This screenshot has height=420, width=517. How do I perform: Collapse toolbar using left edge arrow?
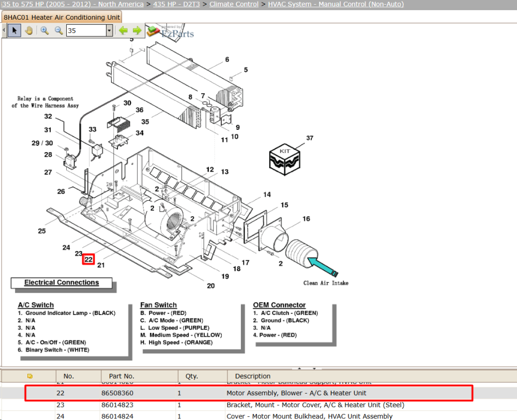[4, 31]
